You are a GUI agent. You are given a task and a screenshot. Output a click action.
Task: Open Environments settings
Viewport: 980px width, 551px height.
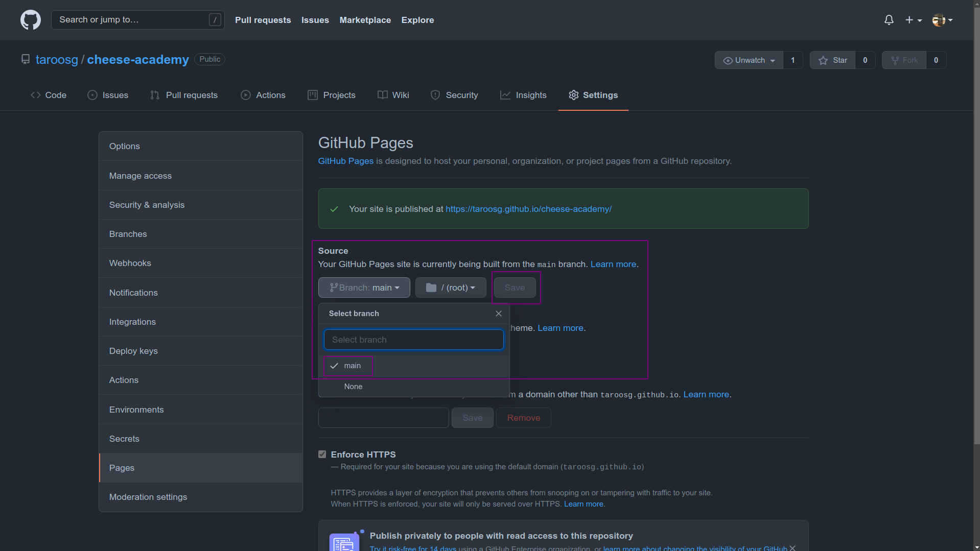pos(201,410)
